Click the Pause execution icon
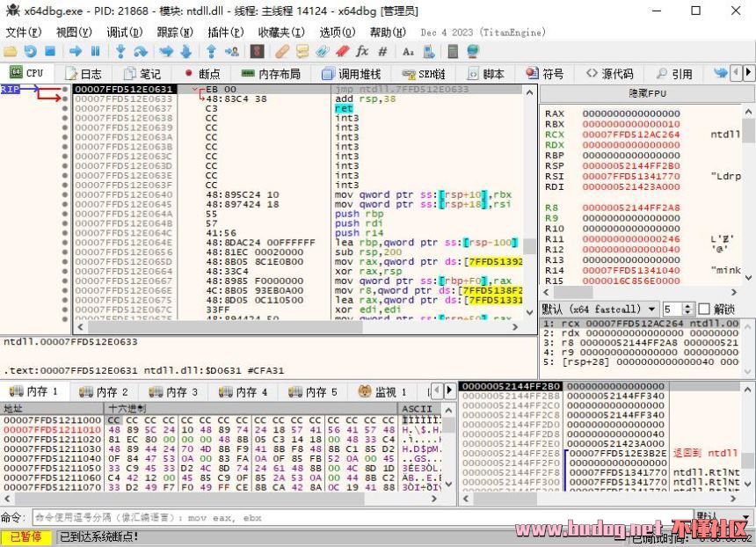 (96, 51)
